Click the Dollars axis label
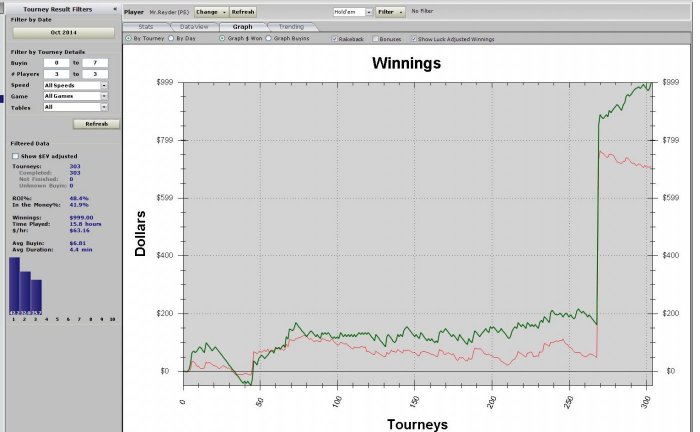This screenshot has height=432, width=700. [x=140, y=233]
